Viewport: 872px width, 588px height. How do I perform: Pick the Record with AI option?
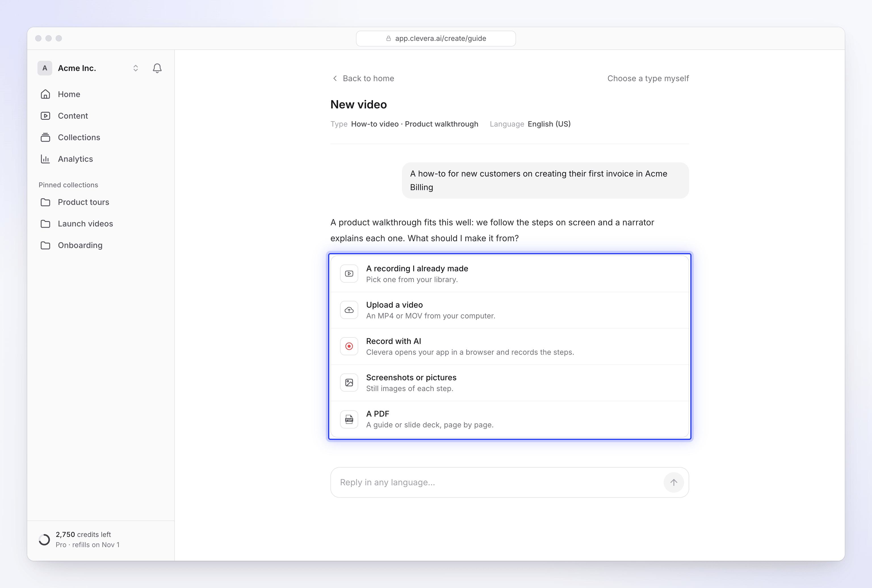(x=510, y=346)
